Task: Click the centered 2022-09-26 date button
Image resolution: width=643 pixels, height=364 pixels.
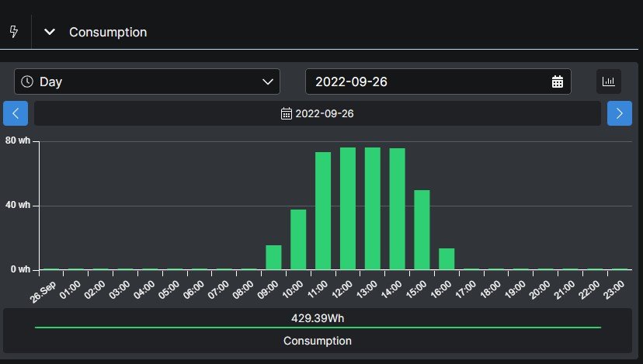Action: click(318, 113)
